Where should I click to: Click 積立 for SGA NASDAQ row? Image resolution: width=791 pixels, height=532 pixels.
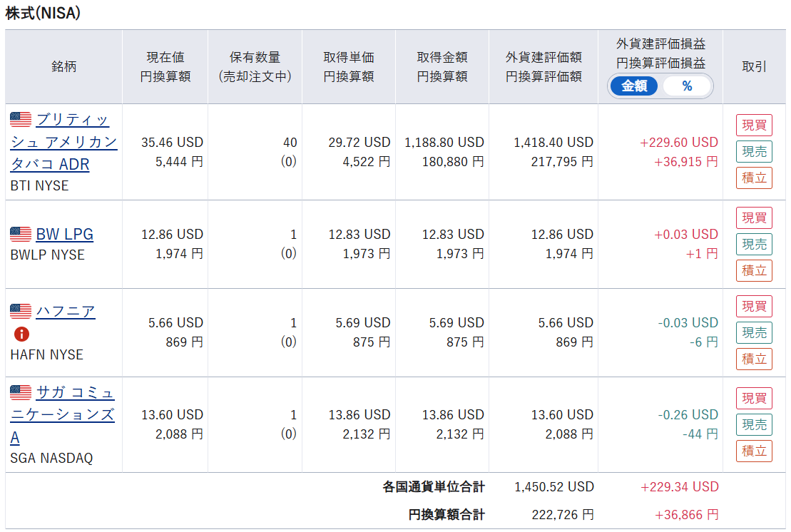[754, 451]
